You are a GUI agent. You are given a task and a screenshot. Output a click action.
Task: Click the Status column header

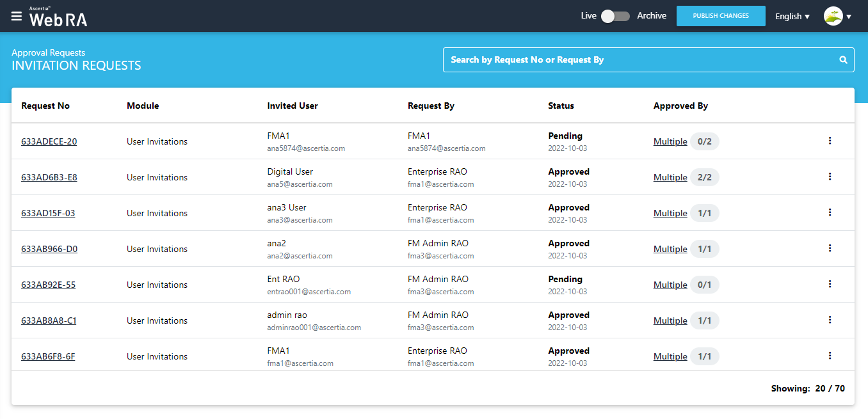click(561, 106)
